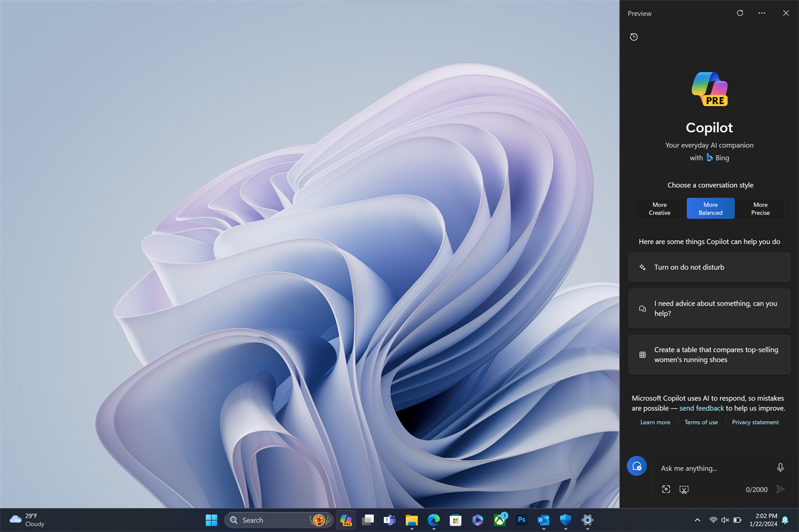Expand the hidden system tray icons chevron
Image resolution: width=799 pixels, height=532 pixels.
697,520
